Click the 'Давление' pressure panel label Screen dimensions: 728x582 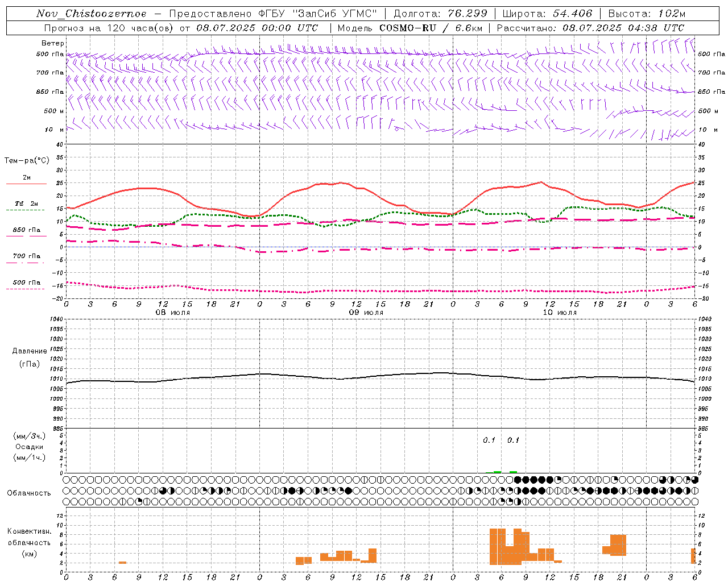click(x=30, y=351)
